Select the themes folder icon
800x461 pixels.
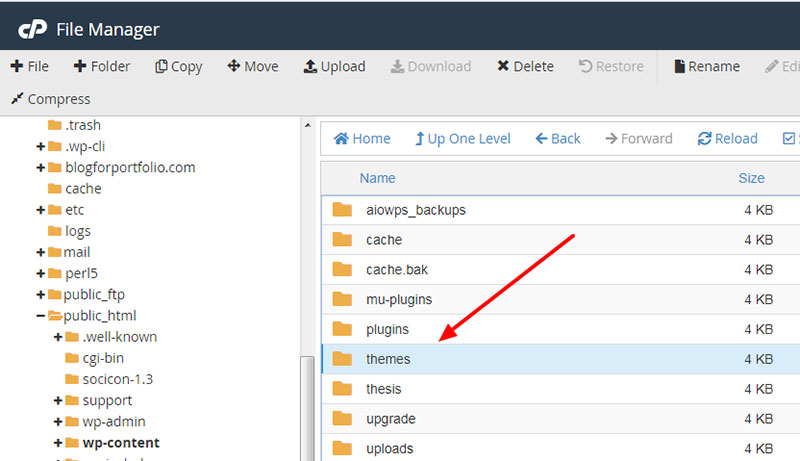342,358
